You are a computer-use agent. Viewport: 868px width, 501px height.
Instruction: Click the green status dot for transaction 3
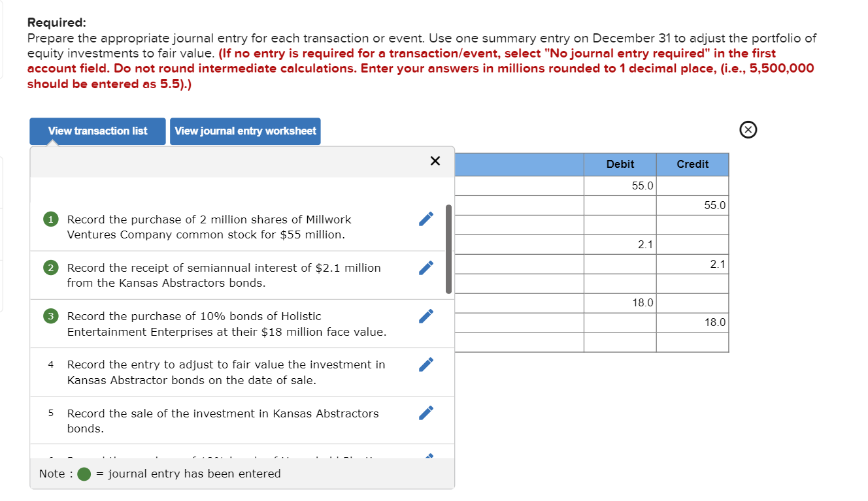pos(50,315)
